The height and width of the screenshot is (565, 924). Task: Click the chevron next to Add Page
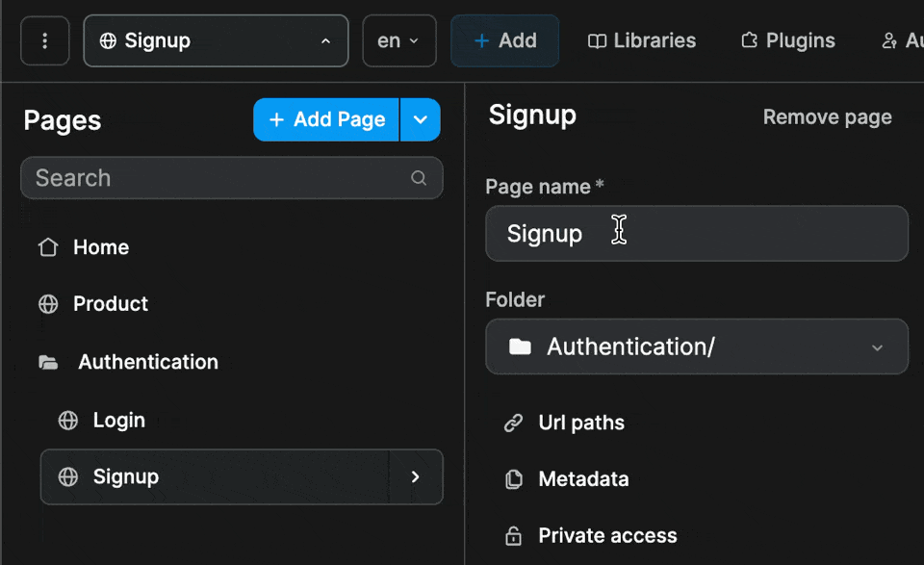pyautogui.click(x=421, y=119)
